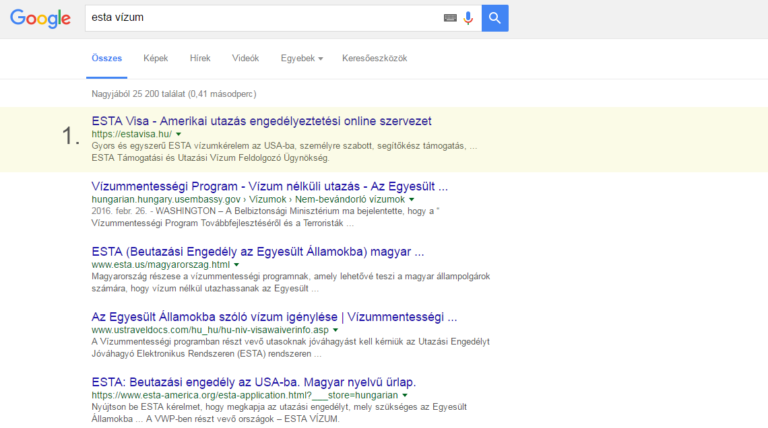Screen dimensions: 768x428
Task: Click the 'Nagyjából 25 200 találat' stats text
Action: tap(174, 94)
